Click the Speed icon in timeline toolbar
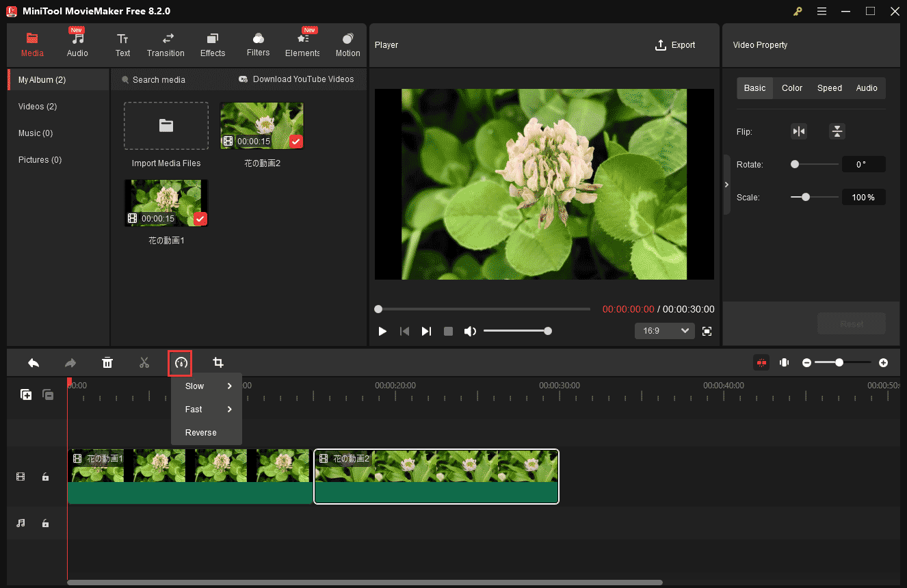Image resolution: width=907 pixels, height=588 pixels. 181,362
